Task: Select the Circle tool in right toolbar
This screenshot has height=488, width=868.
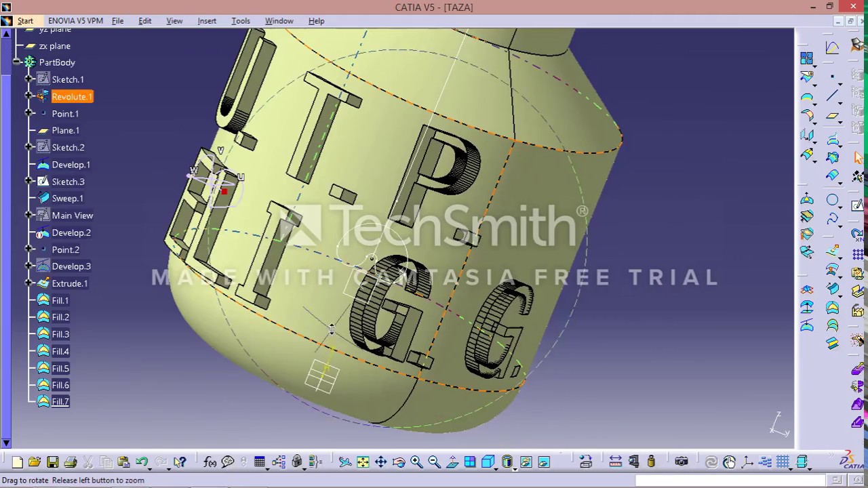Action: tap(832, 200)
